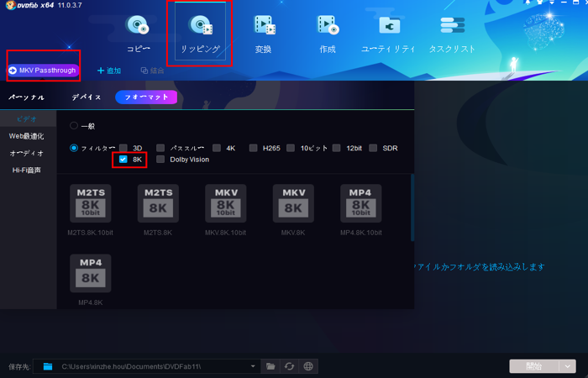Click the blue folder icon in save path
The height and width of the screenshot is (378, 588).
pyautogui.click(x=48, y=366)
